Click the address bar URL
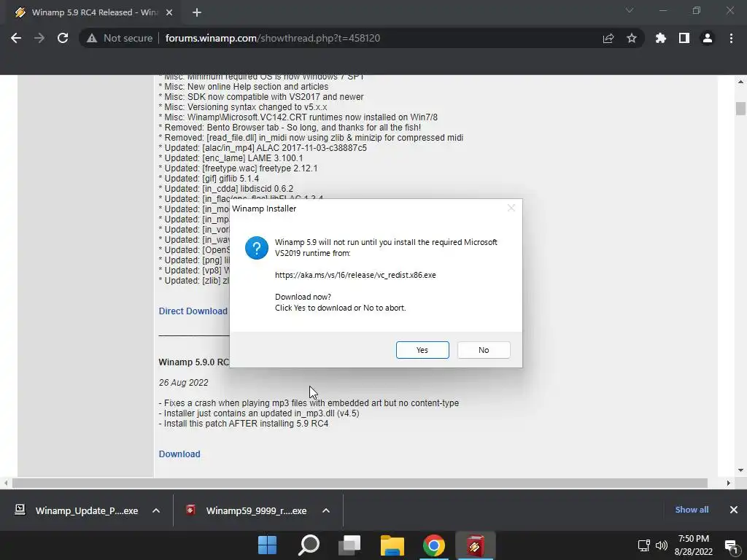 click(x=273, y=38)
